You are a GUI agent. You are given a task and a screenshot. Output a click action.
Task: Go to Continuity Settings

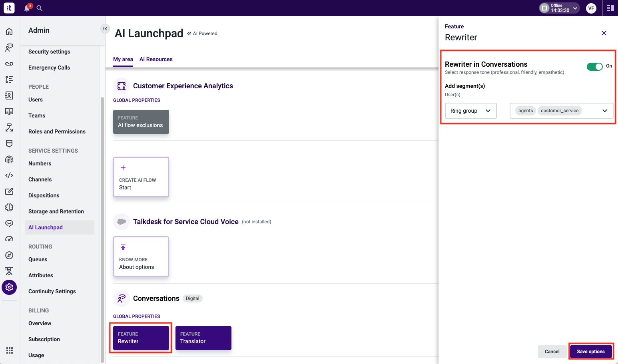[x=52, y=291]
